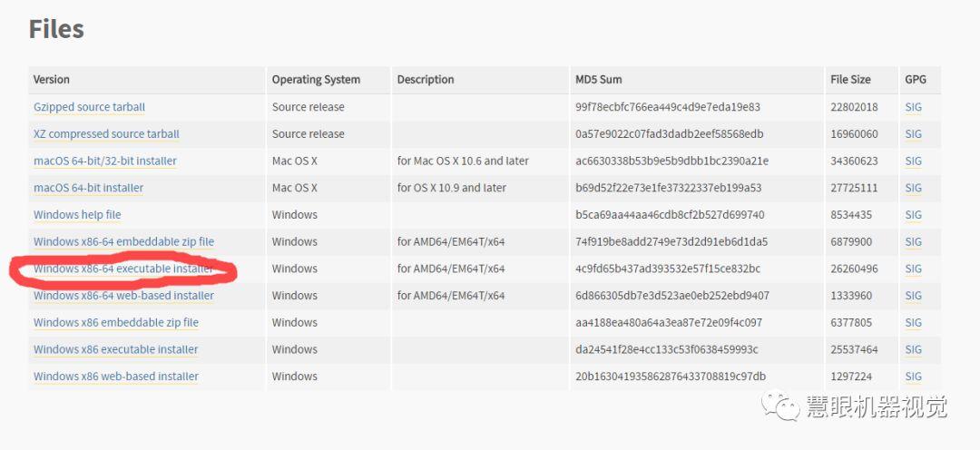Click MD5 sum 0a57e9022c07fad3dadb2eef58568edb

point(669,133)
